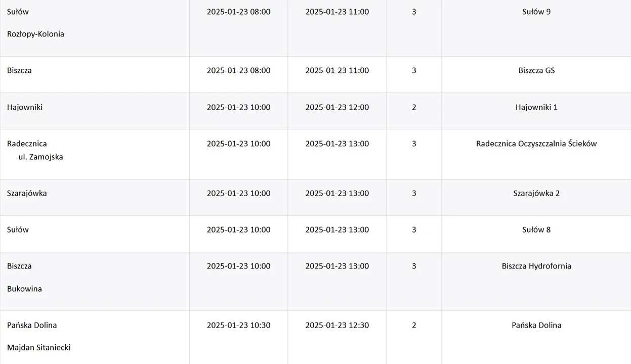The height and width of the screenshot is (364, 631).
Task: Click the Biszcza Hydrofornia station name
Action: [536, 266]
